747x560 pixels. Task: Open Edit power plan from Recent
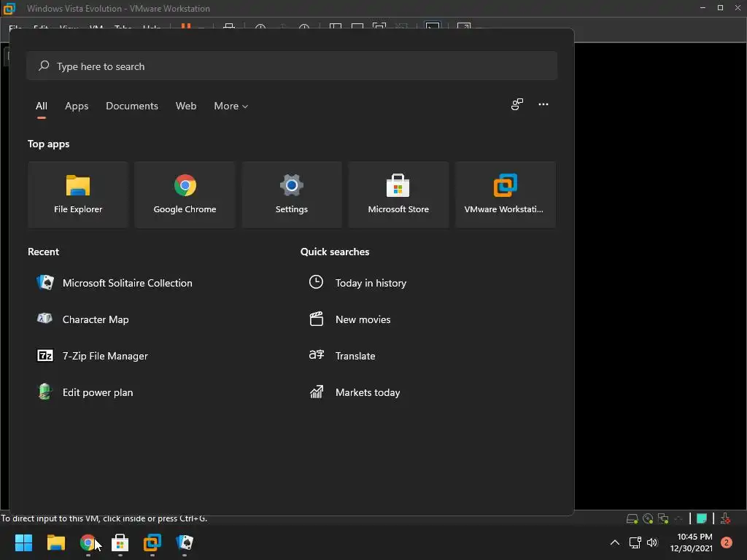(85, 392)
